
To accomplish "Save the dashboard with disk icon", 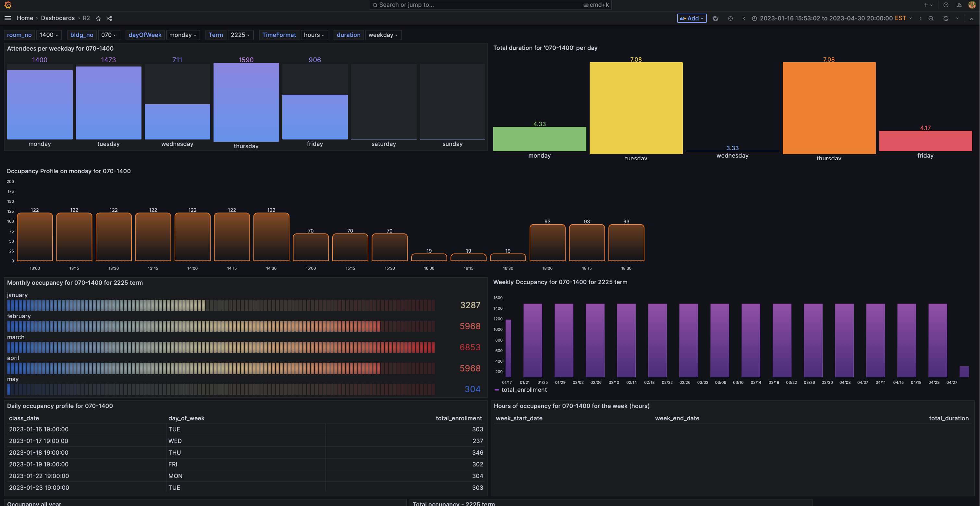I will click(715, 18).
